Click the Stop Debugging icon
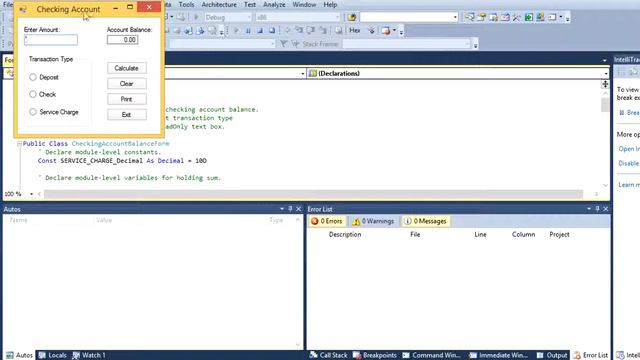640x360 pixels. [x=260, y=31]
